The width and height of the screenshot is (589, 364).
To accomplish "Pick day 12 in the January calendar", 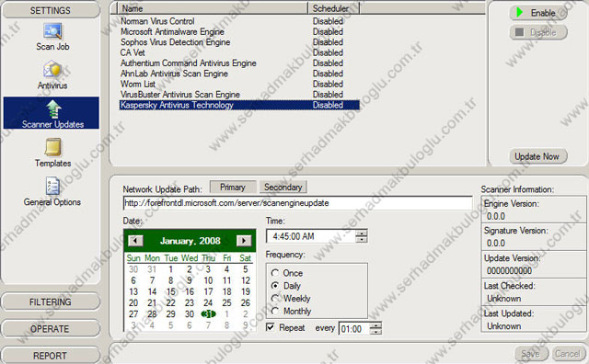I will coord(246,280).
